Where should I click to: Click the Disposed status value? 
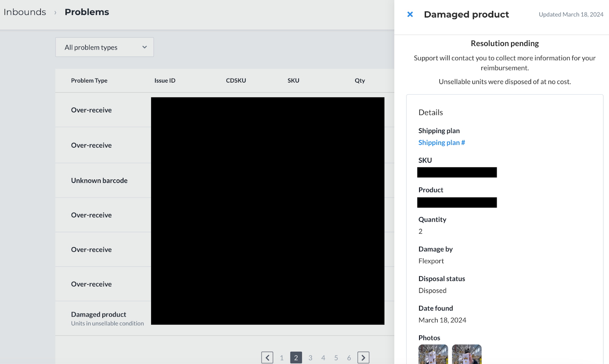click(x=432, y=291)
